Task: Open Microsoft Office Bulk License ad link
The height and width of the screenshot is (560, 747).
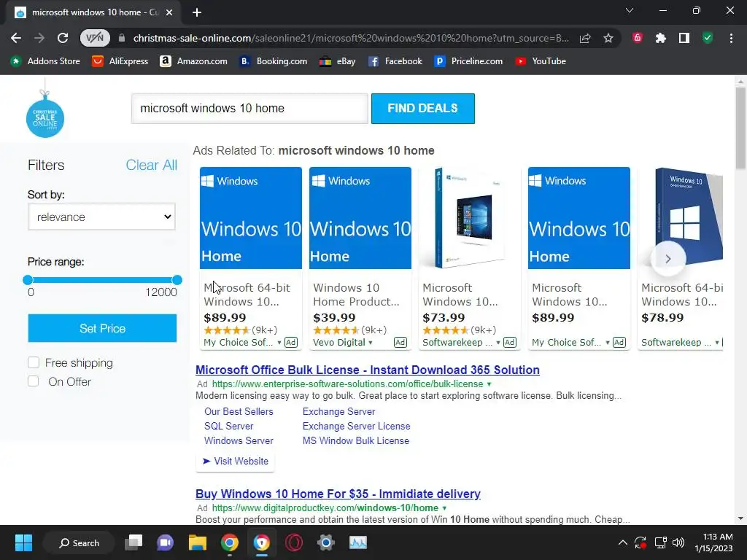Action: (368, 370)
